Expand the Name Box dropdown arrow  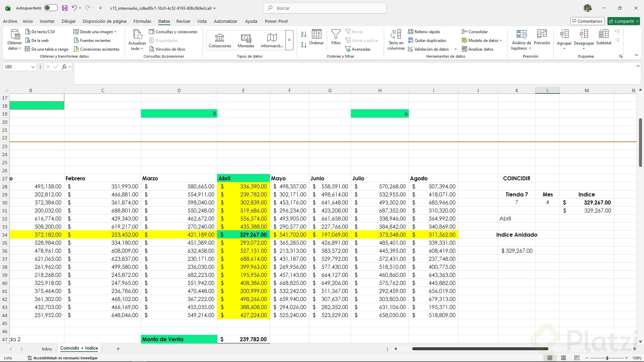click(x=33, y=67)
